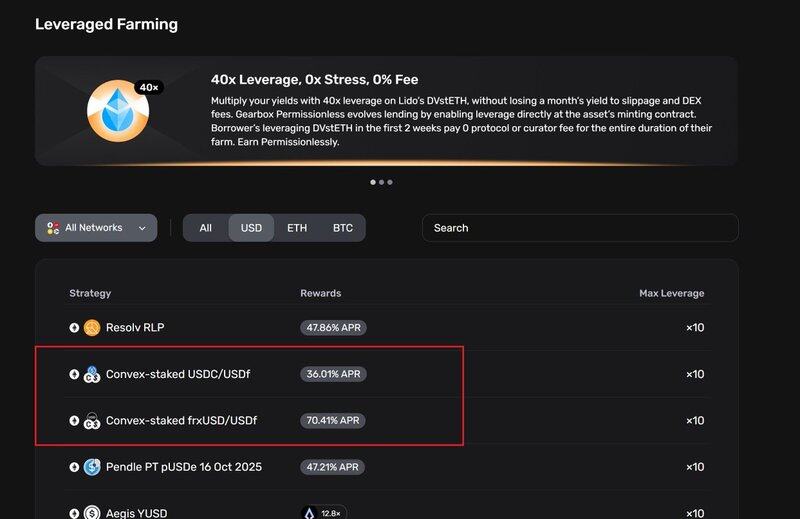Click the 36.01% APR rewards badge
Image resolution: width=800 pixels, height=519 pixels.
point(333,374)
